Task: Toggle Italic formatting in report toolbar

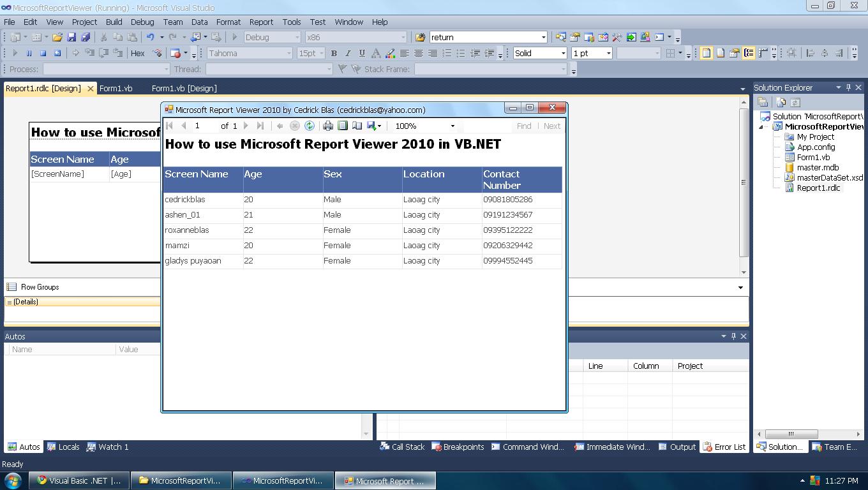Action: click(348, 53)
